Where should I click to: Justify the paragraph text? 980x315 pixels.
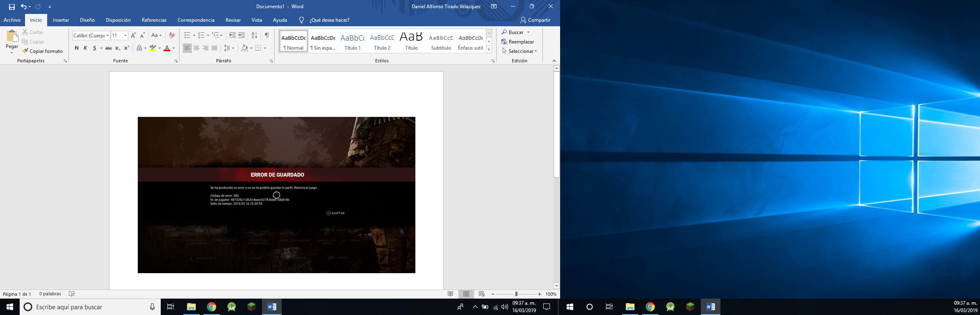click(x=214, y=48)
